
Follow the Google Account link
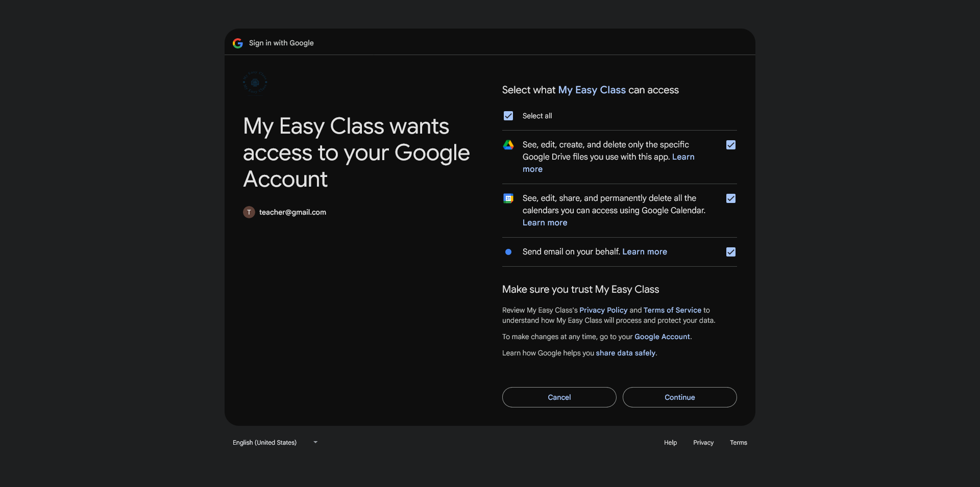pos(662,337)
